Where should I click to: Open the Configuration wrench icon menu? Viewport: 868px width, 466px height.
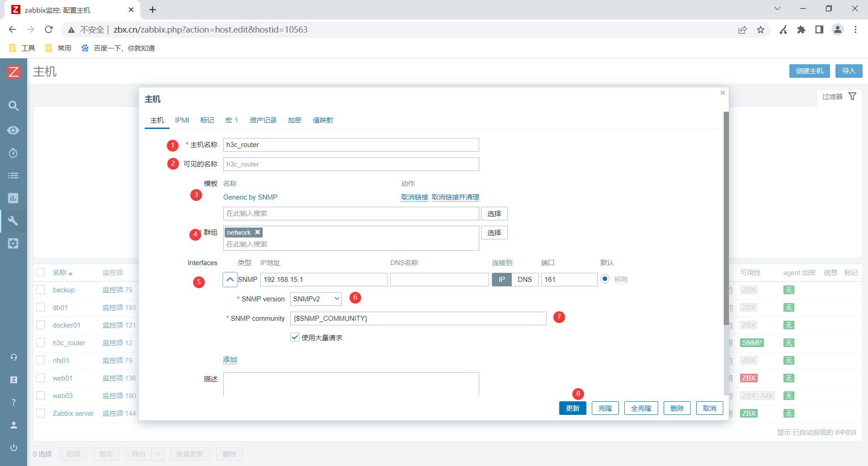(x=14, y=221)
